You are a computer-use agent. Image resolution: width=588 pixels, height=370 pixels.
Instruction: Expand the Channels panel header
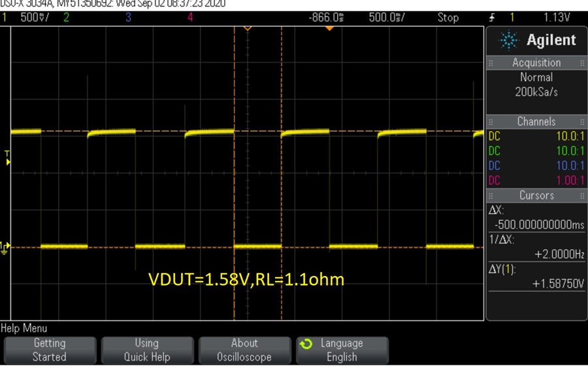point(536,122)
